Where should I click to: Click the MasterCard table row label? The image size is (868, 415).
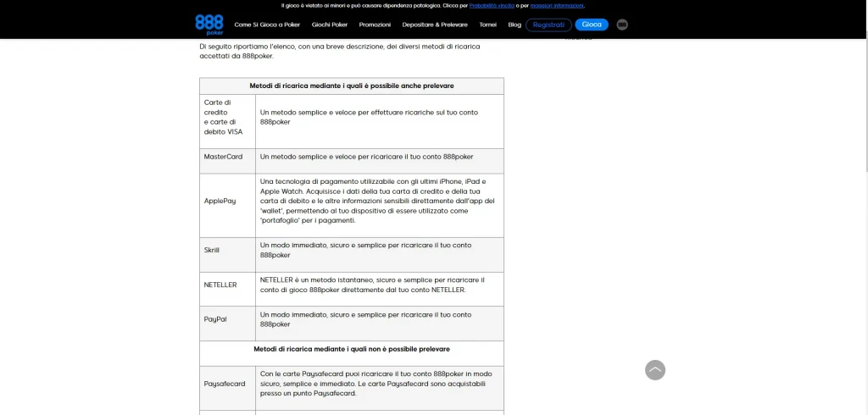[224, 157]
